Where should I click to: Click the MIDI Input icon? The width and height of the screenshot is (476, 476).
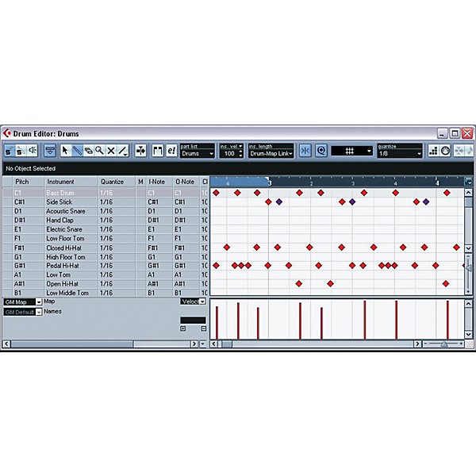[x=445, y=151]
